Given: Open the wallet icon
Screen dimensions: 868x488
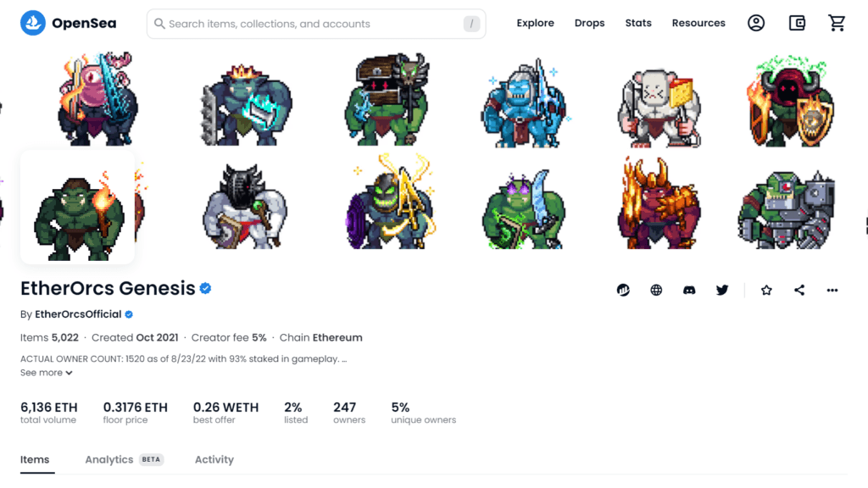Looking at the screenshot, I should (x=797, y=23).
